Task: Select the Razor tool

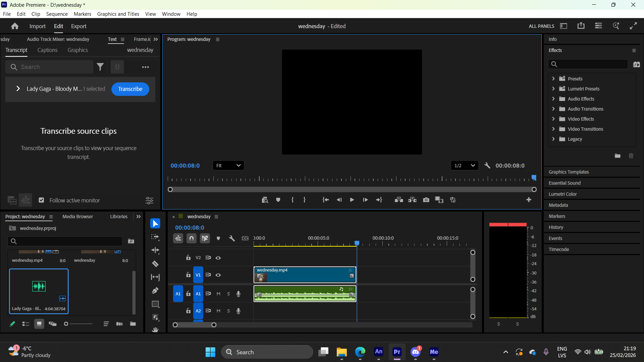Action: [x=155, y=264]
